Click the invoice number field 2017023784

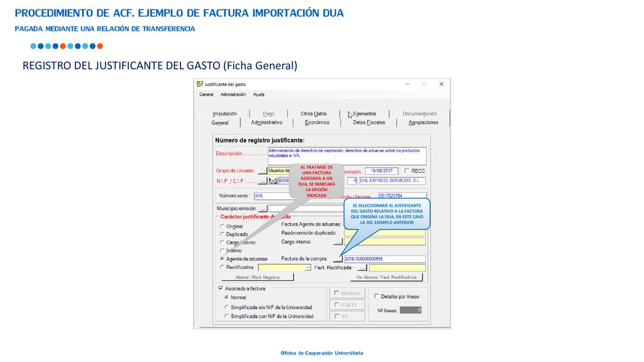click(x=402, y=196)
